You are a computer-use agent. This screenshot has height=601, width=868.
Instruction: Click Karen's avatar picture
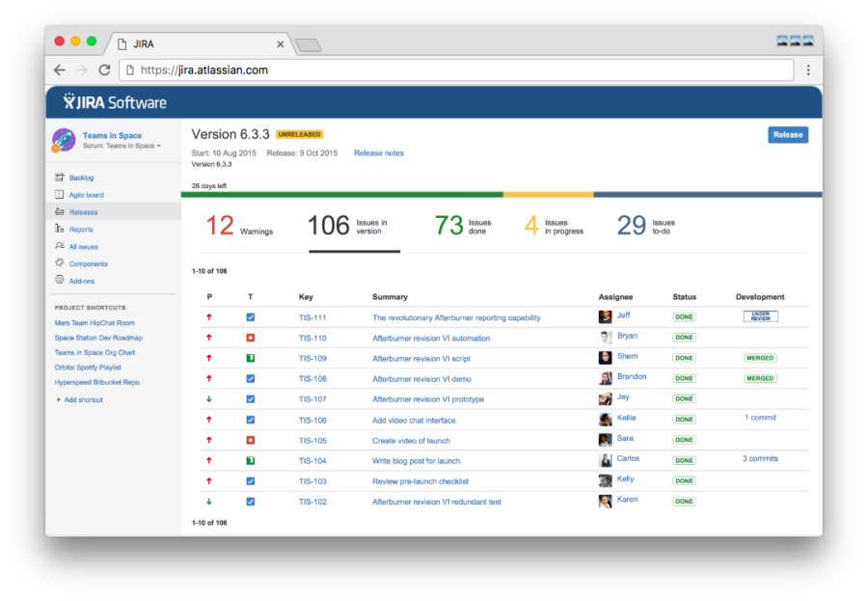coord(605,502)
